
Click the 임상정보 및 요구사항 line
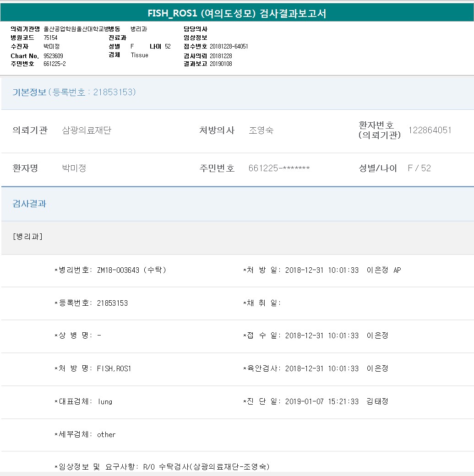[x=162, y=467]
